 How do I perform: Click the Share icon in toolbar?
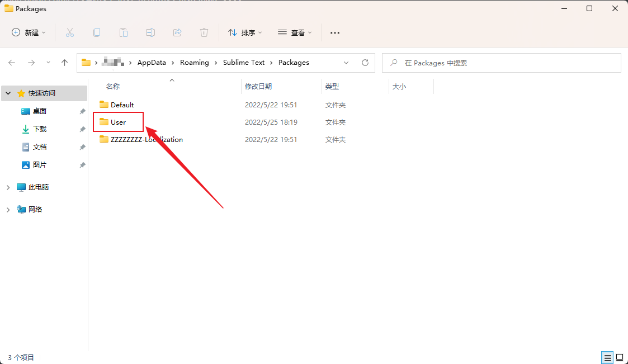tap(177, 32)
